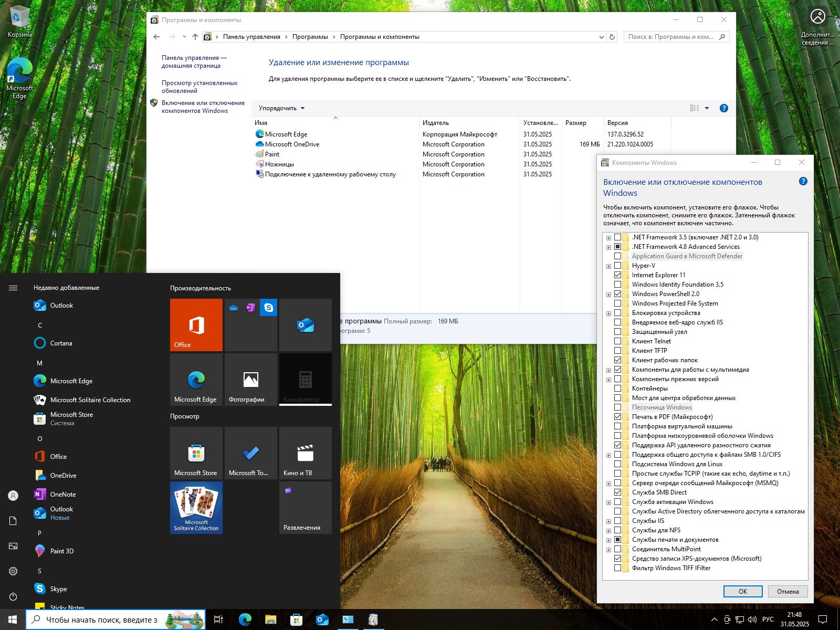Check the Windows Subsystem for Linux box

coord(617,464)
